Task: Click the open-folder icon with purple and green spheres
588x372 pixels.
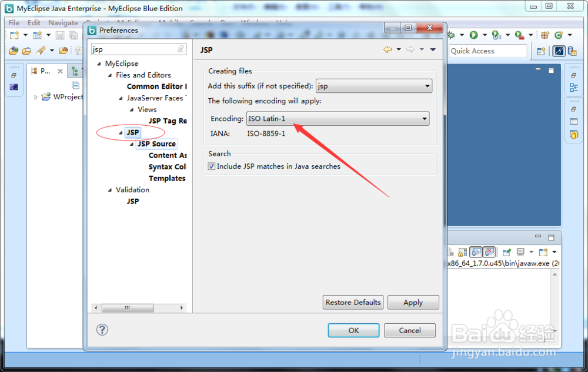Action: [14, 51]
